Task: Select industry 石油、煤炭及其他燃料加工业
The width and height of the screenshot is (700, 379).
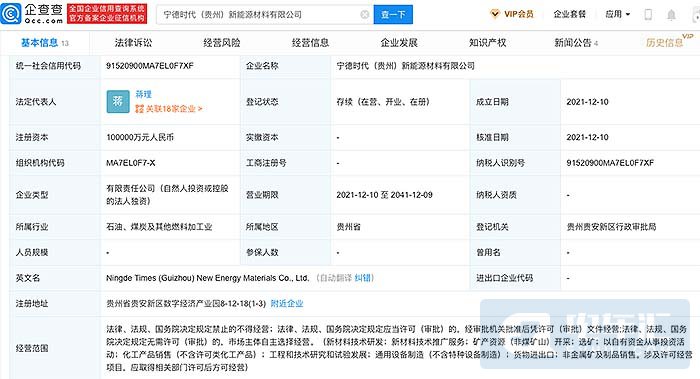Action: 159,227
